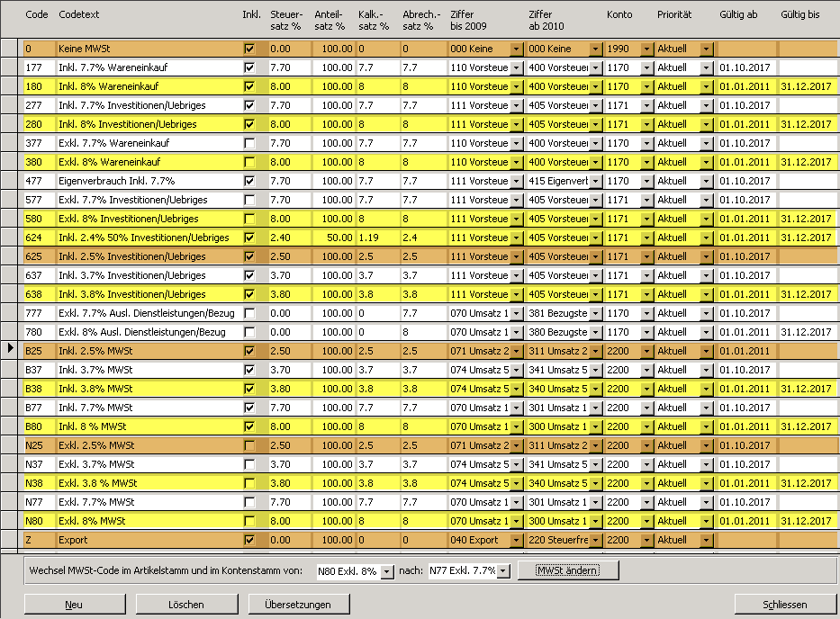The height and width of the screenshot is (619, 840).
Task: Close the window with Schliessen
Action: [x=784, y=605]
